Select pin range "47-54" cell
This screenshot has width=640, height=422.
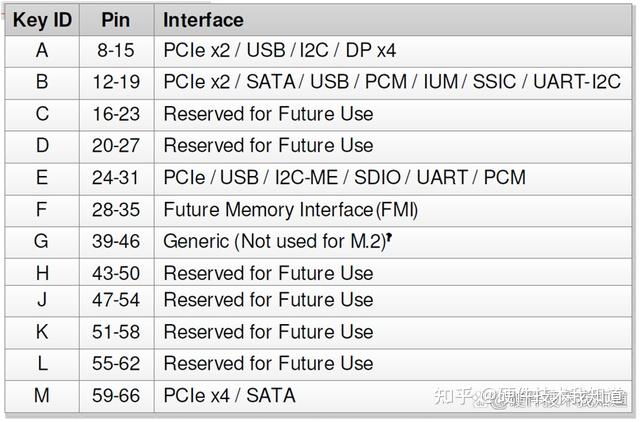[116, 300]
